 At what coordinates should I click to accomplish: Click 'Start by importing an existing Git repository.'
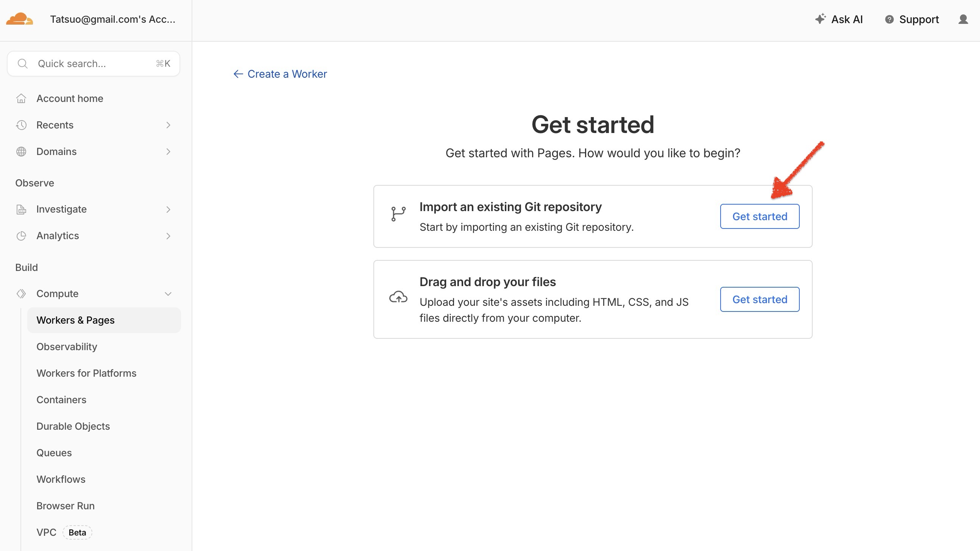(526, 227)
